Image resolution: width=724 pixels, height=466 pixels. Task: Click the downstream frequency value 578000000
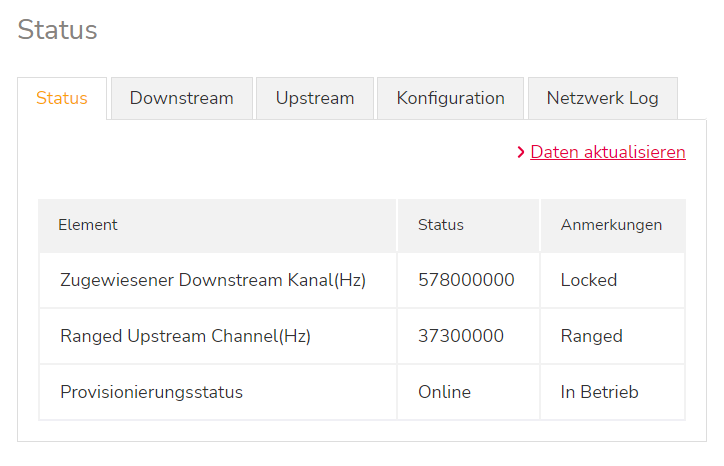pyautogui.click(x=466, y=280)
